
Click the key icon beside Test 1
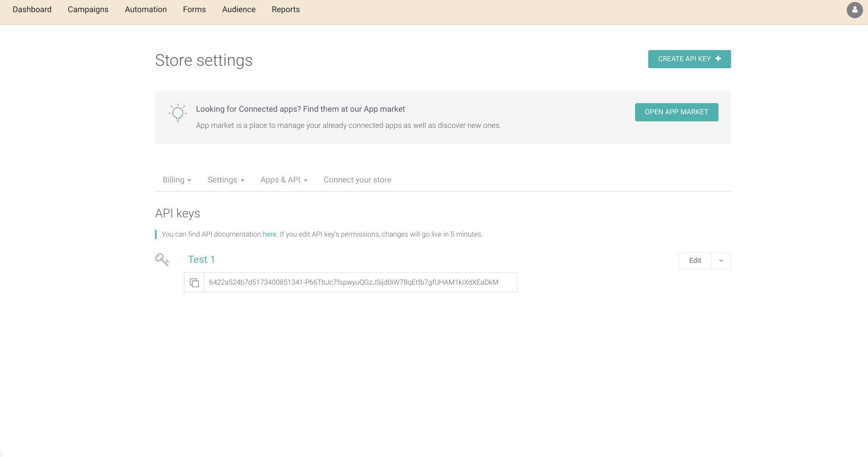(x=162, y=259)
